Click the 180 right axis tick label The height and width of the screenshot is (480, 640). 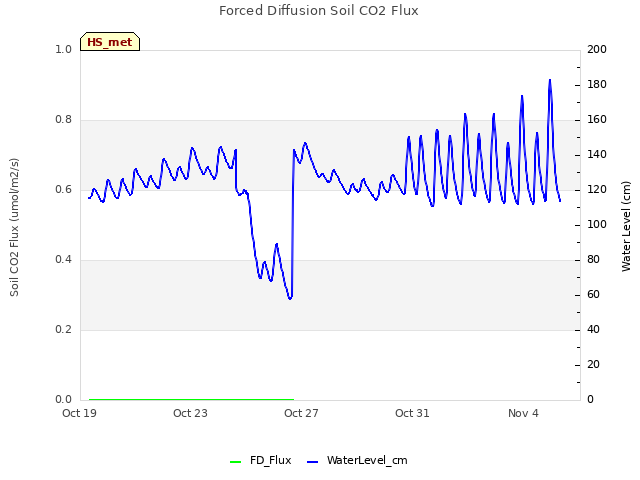(597, 84)
